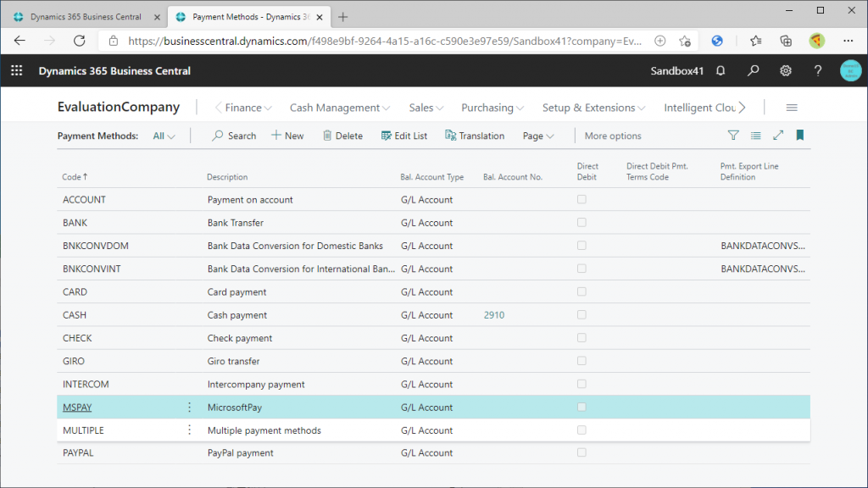Show More options

(613, 136)
